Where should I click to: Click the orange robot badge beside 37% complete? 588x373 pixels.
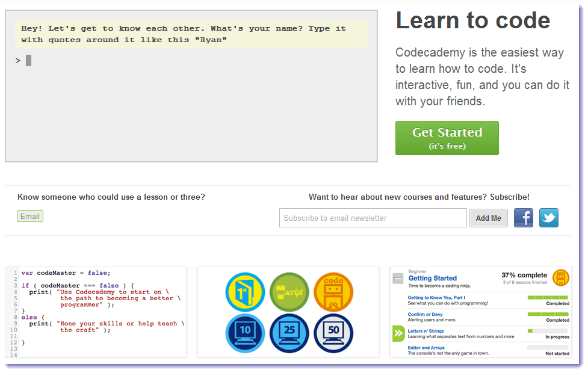(561, 278)
